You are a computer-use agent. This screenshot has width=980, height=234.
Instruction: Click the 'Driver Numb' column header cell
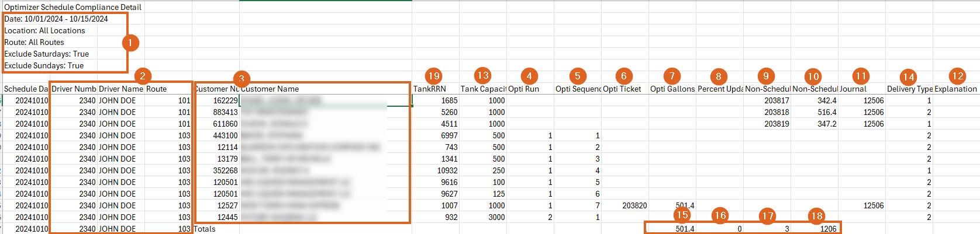tap(74, 89)
